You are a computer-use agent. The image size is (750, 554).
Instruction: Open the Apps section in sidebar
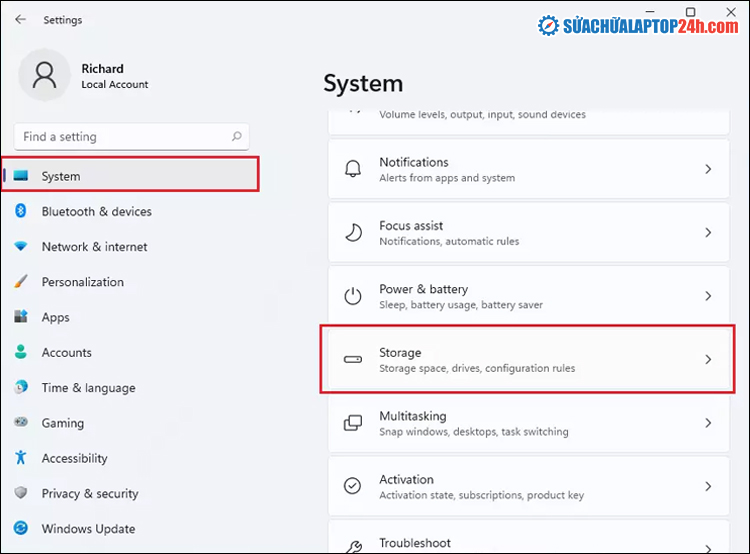click(x=56, y=317)
